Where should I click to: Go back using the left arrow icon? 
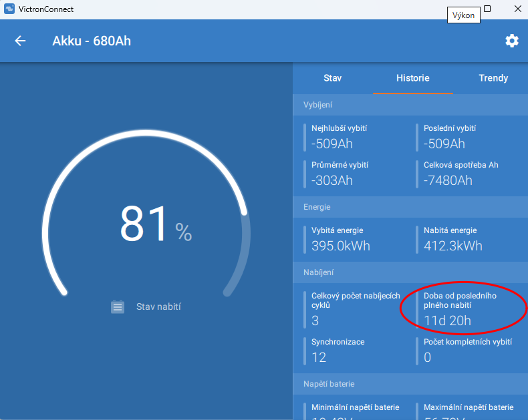click(20, 41)
